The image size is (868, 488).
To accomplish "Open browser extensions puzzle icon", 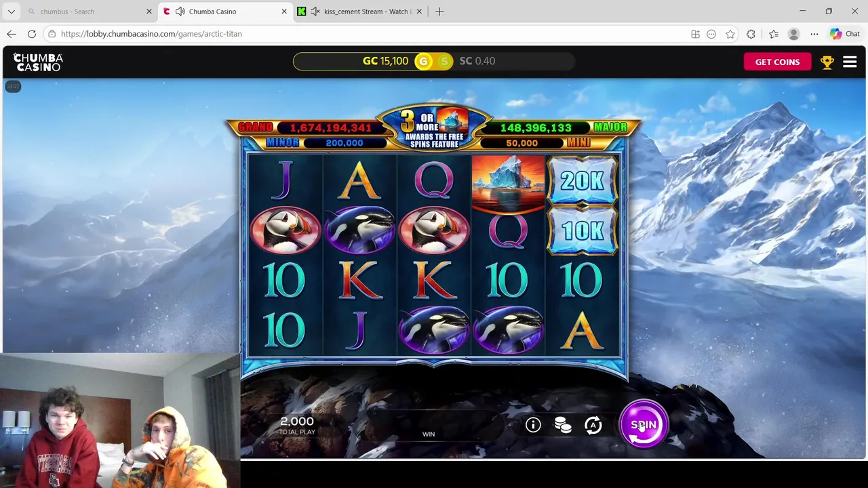I will 751,34.
